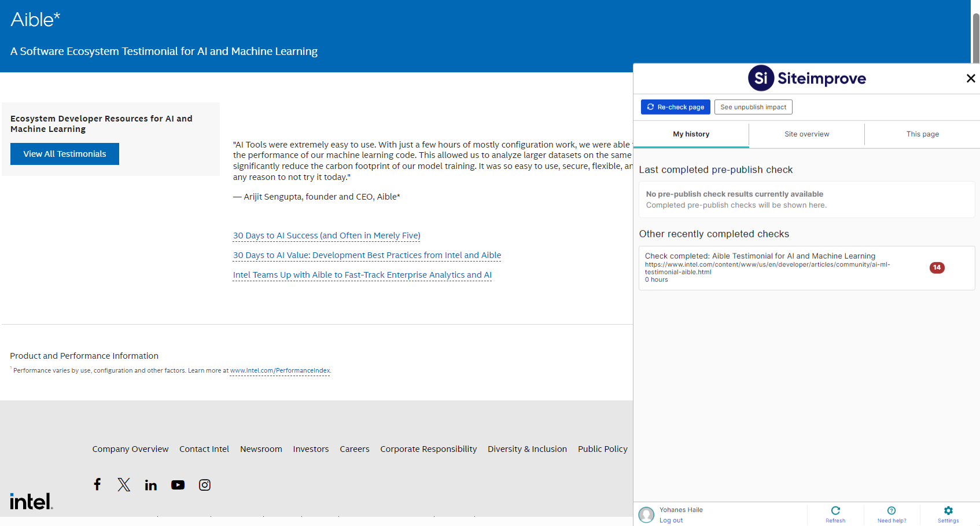
Task: Open Intel's Facebook page icon
Action: coord(97,484)
